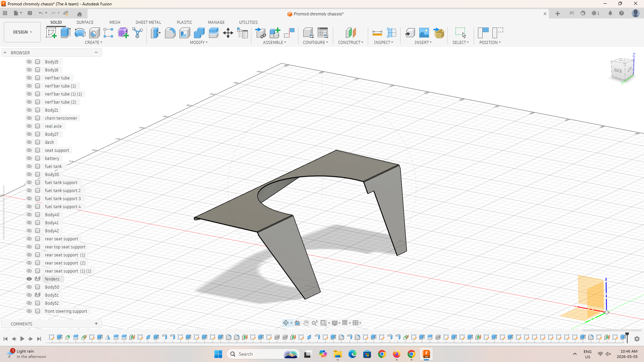Viewport: 644px width, 362px height.
Task: Select the Revolve tool
Action: [80, 33]
